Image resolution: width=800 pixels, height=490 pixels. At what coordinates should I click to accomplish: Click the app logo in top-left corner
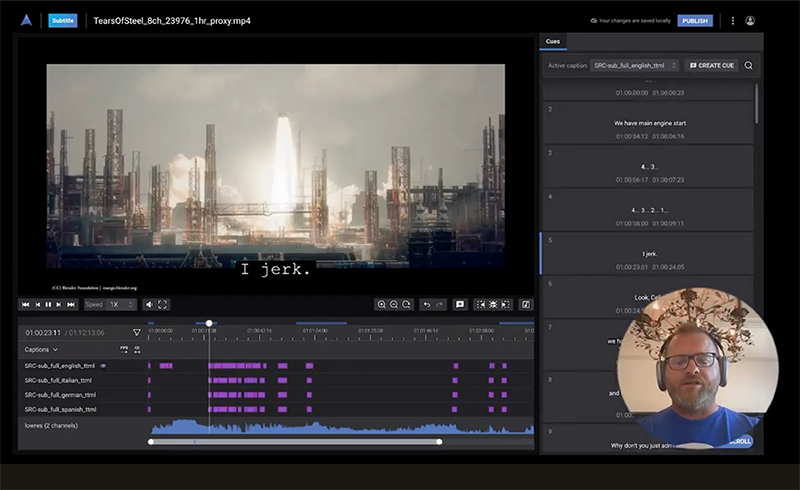27,20
